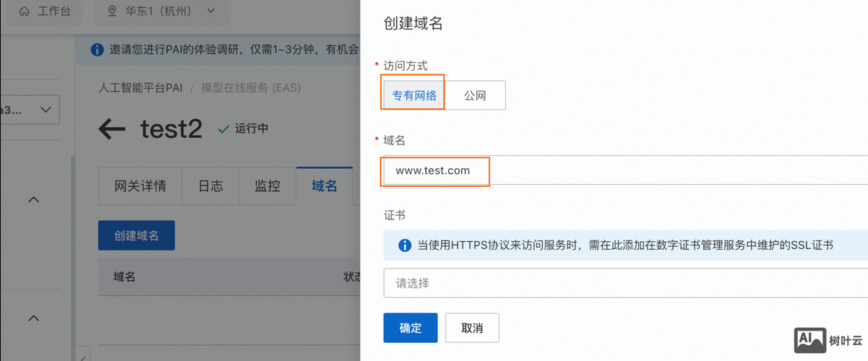Click the blue info icon in survey banner
Screen dimensions: 868x361
(x=97, y=50)
